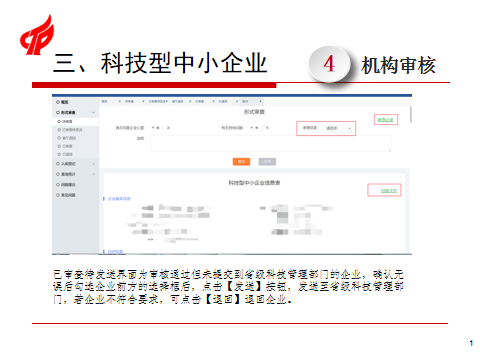Click the circle icon beside 查询统计
Viewport: 480px width, 360px height.
(x=58, y=174)
